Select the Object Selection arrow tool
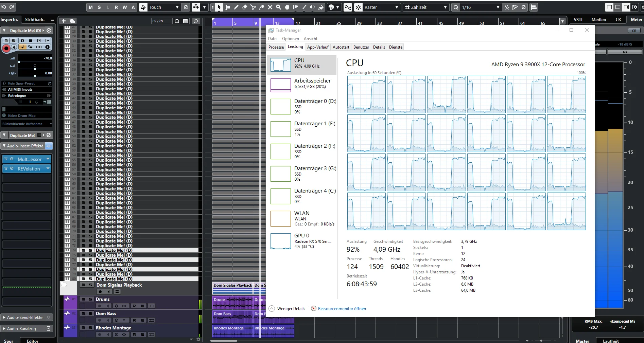Screen dimensions: 644x343 (x=219, y=7)
